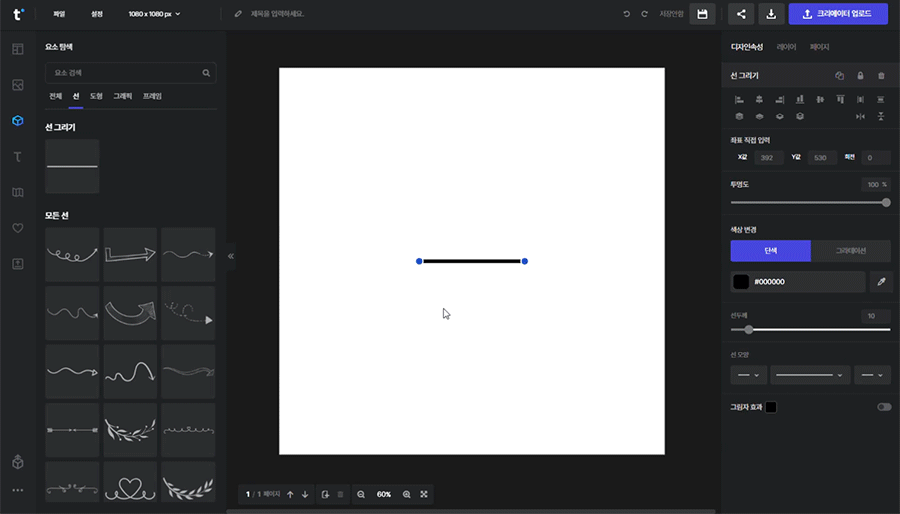
Task: Open the text tool in left sidebar
Action: (17, 156)
